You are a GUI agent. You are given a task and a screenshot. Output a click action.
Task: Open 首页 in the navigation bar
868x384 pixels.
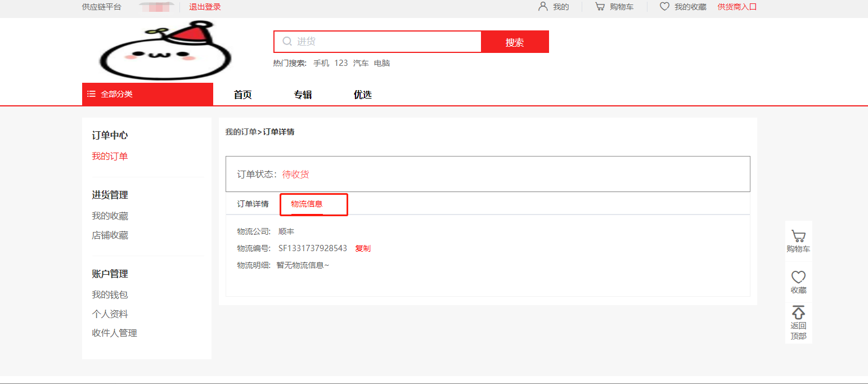pos(242,95)
